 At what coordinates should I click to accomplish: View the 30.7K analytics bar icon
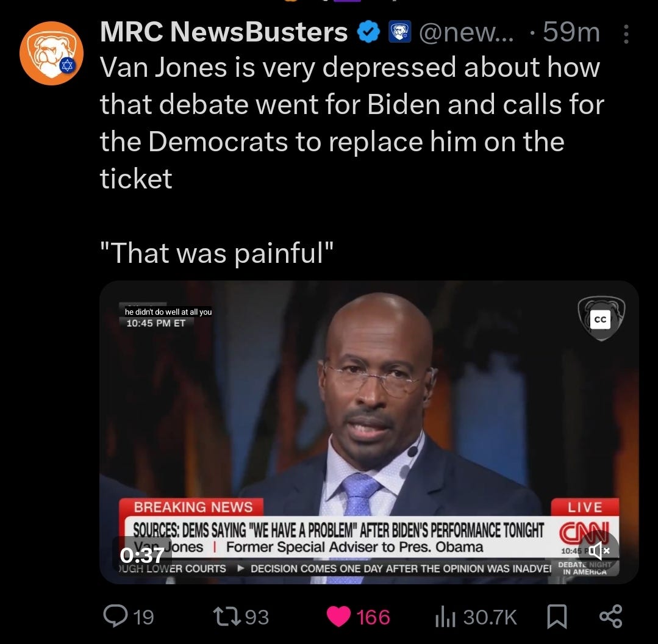tap(445, 617)
